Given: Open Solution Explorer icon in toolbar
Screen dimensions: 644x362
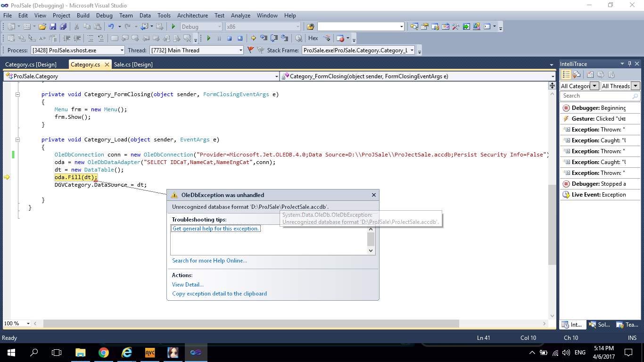Looking at the screenshot, I should click(x=414, y=26).
